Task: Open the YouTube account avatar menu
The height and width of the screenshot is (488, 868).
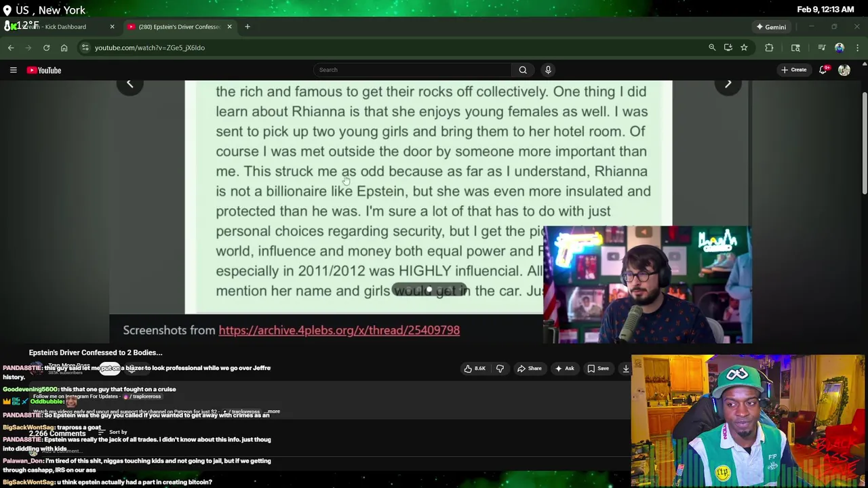Action: pos(844,70)
